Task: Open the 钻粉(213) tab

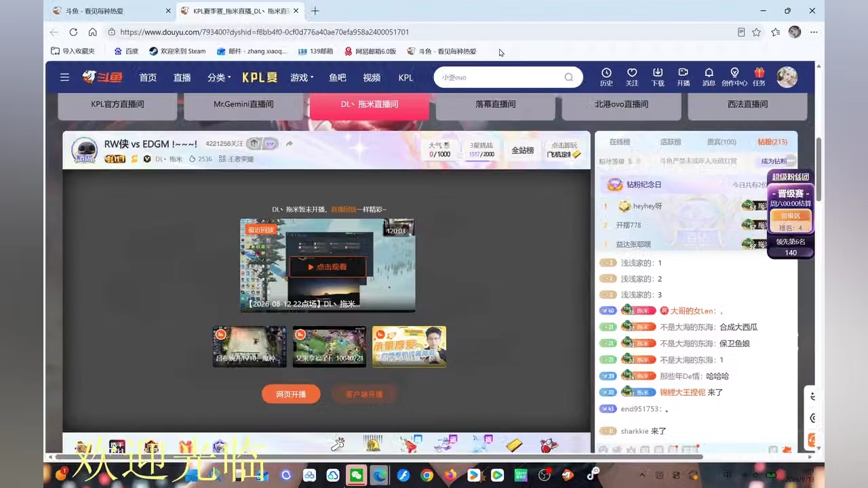Action: pyautogui.click(x=772, y=142)
